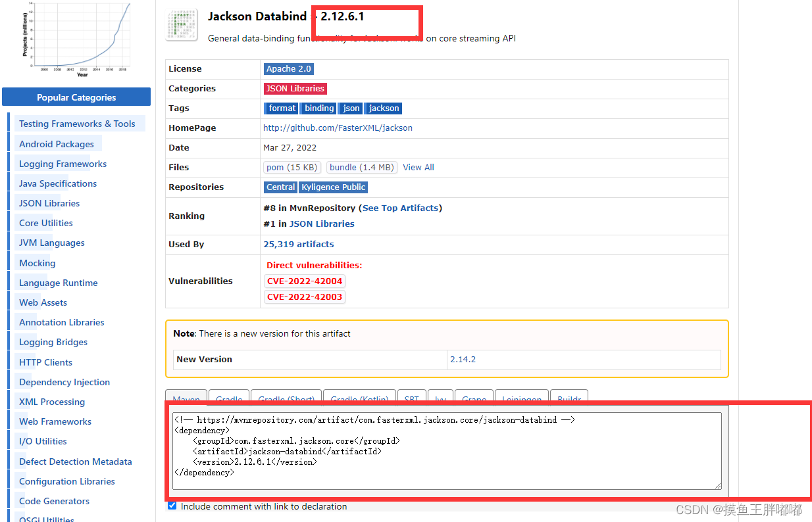Open vulnerability CVE-2022-42003
Screen dimensions: 812x522
click(x=305, y=297)
